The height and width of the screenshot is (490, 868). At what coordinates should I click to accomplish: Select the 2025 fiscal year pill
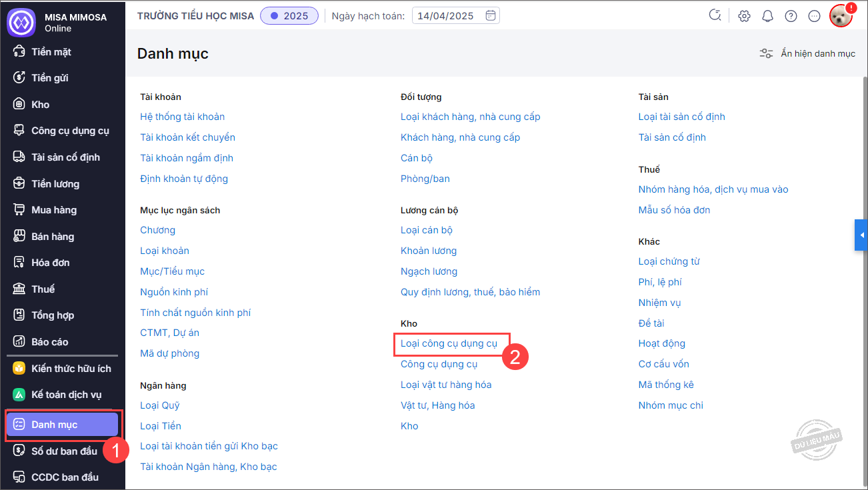coord(289,16)
